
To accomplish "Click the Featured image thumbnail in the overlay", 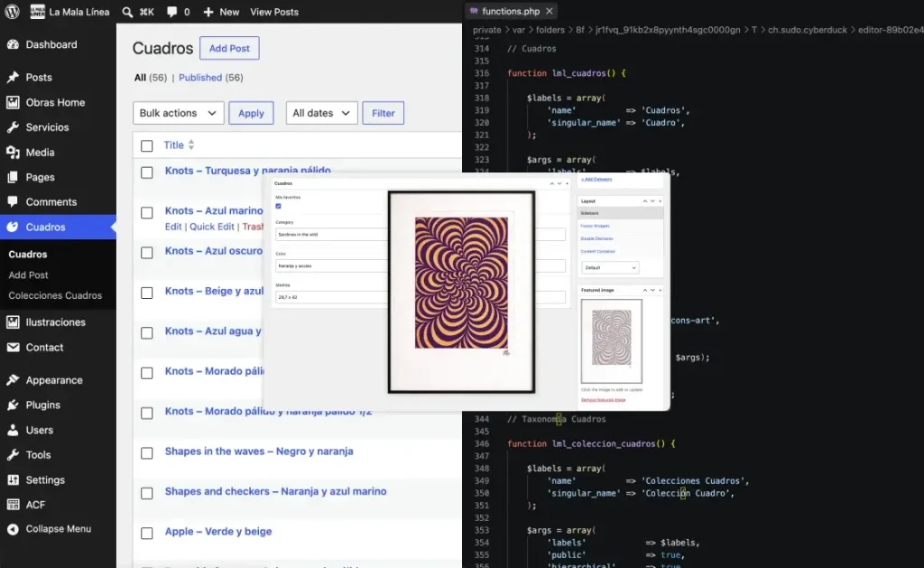I will (611, 341).
